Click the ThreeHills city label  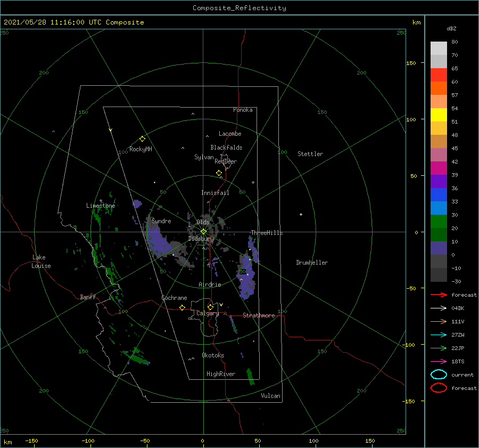(267, 233)
